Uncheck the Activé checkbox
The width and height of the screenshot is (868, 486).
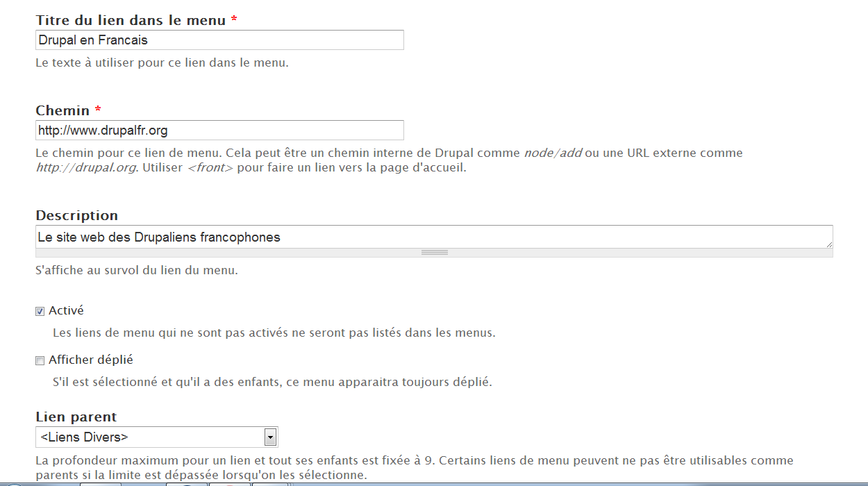coord(40,312)
